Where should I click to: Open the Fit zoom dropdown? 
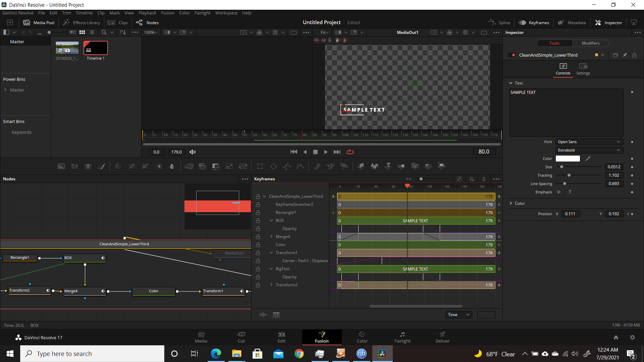[x=324, y=32]
